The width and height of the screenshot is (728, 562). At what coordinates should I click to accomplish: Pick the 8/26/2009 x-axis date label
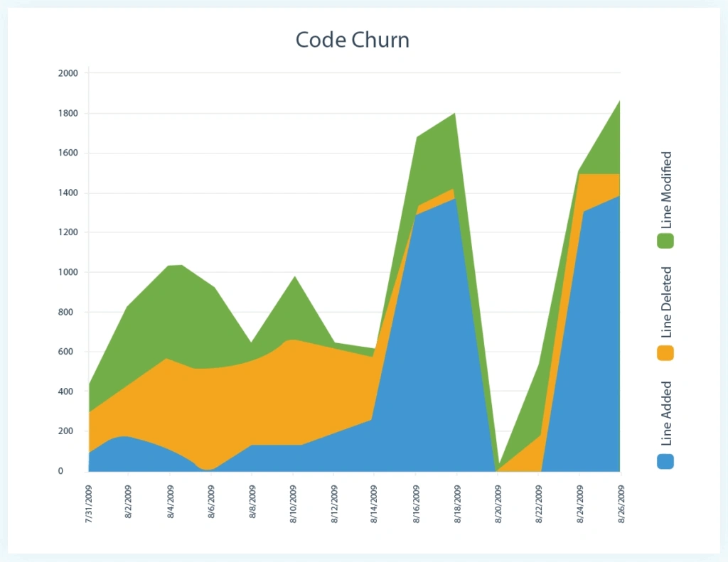[621, 504]
